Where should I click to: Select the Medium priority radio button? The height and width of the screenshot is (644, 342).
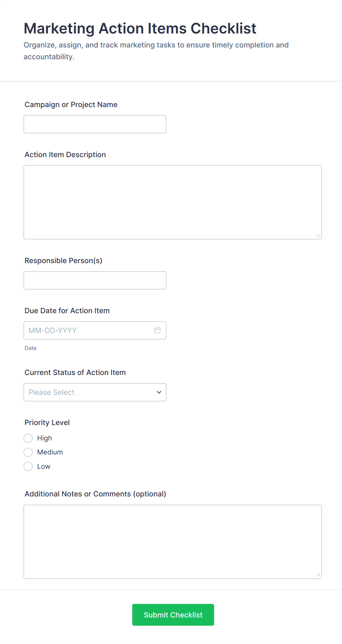28,452
